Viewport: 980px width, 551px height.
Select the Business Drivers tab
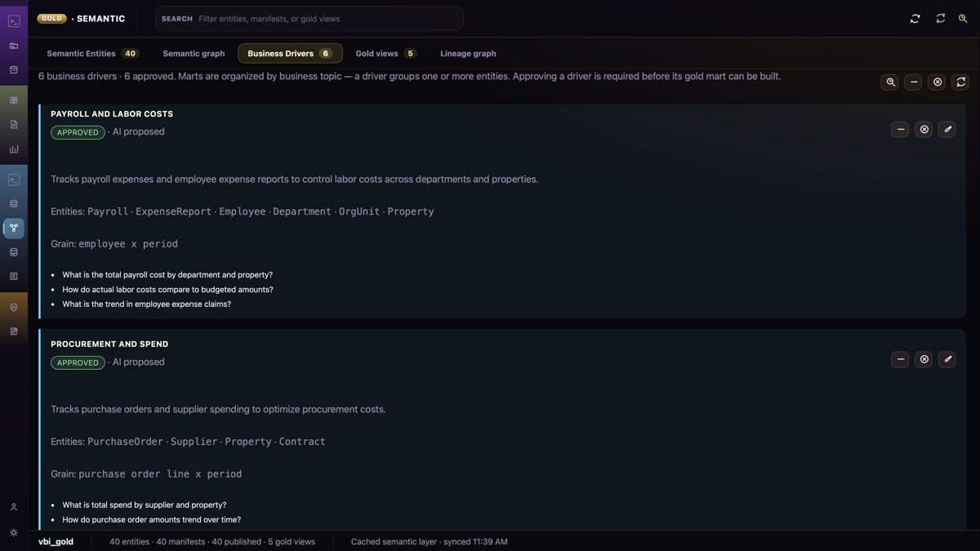click(290, 53)
